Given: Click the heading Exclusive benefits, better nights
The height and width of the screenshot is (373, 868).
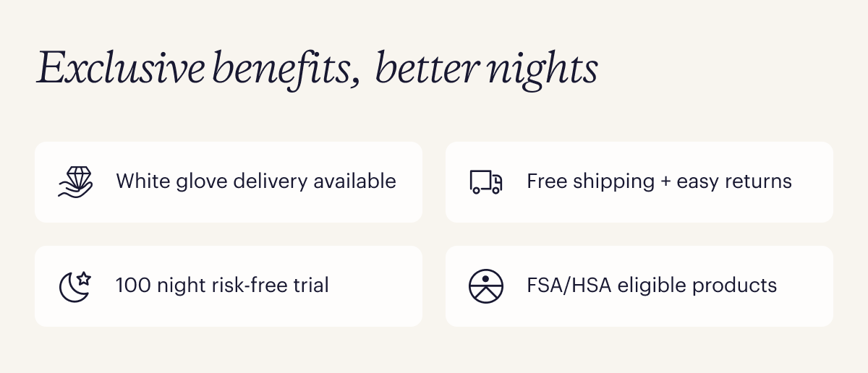Looking at the screenshot, I should 317,69.
